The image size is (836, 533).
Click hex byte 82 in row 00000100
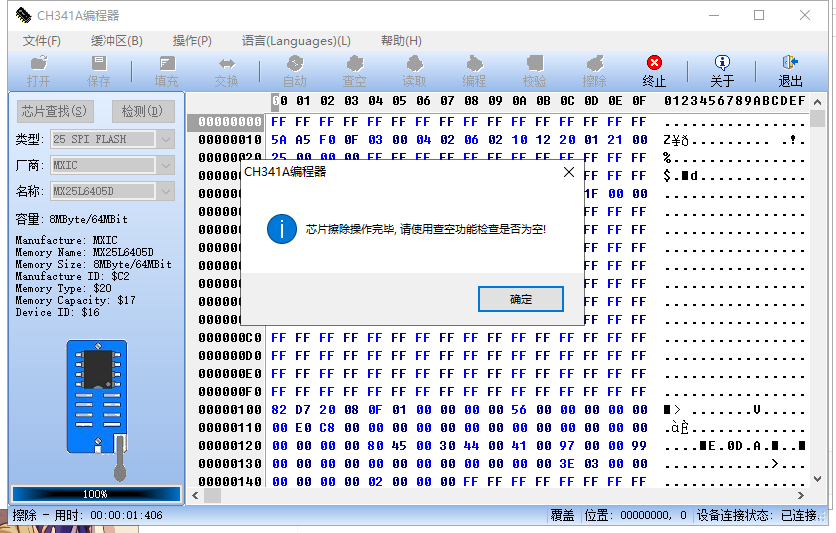tap(279, 410)
